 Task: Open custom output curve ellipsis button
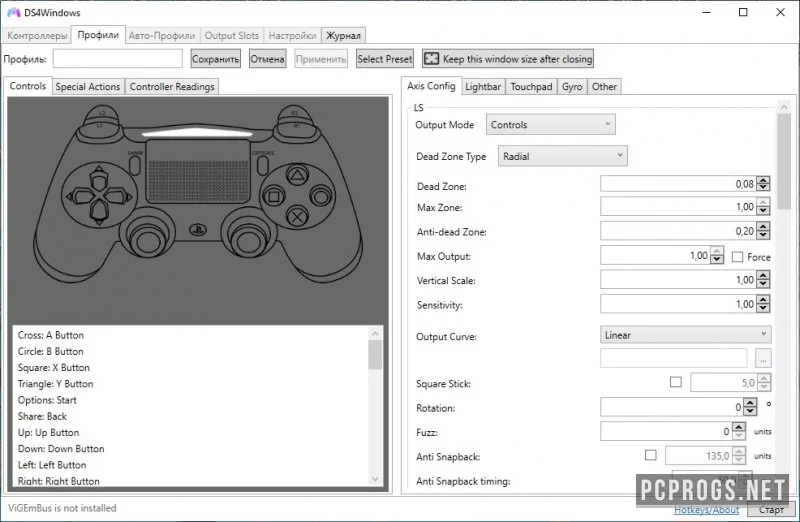pos(763,358)
